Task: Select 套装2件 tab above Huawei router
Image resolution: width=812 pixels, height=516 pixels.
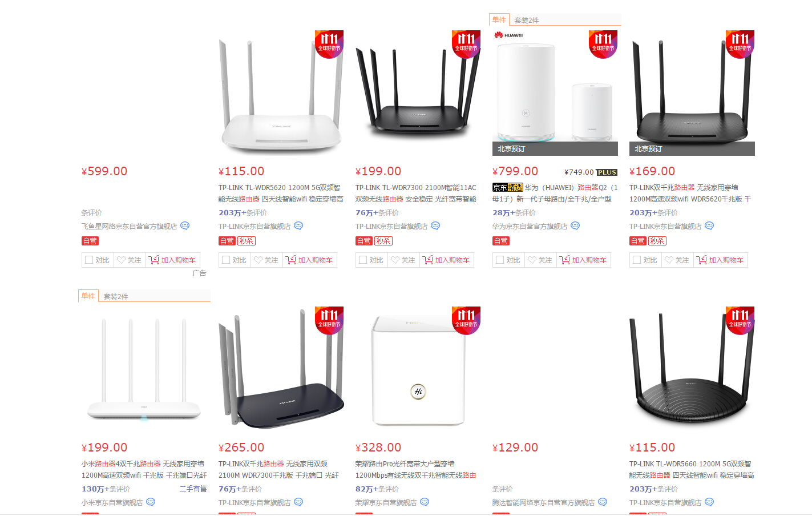Action: pyautogui.click(x=527, y=20)
